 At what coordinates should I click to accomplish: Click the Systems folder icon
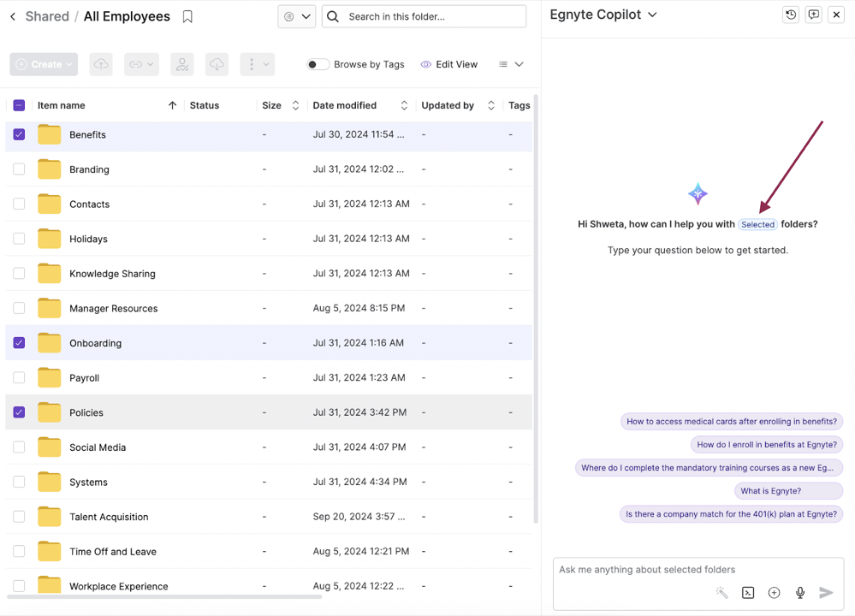tap(49, 482)
